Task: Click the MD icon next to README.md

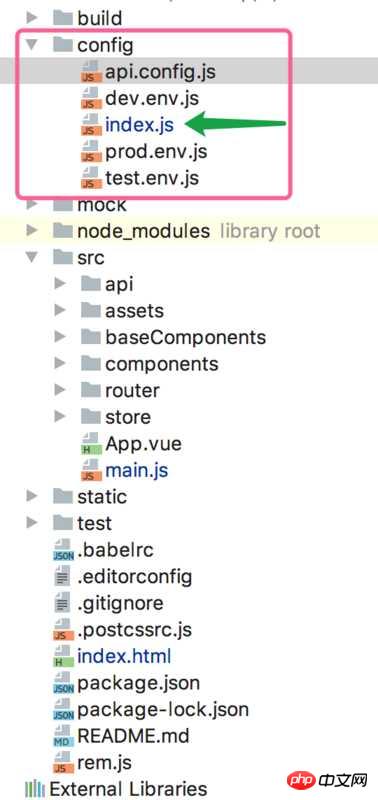Action: pyautogui.click(x=63, y=736)
